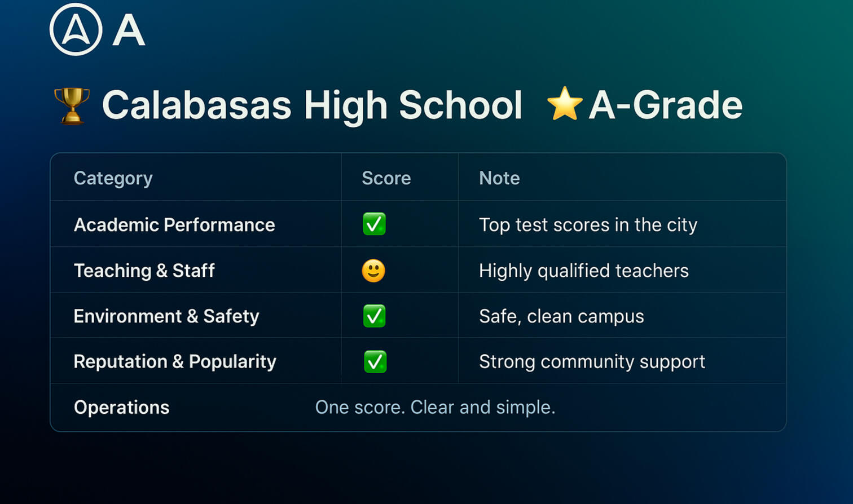
Task: Click the green checkmark for Academic Performance
Action: (x=374, y=224)
